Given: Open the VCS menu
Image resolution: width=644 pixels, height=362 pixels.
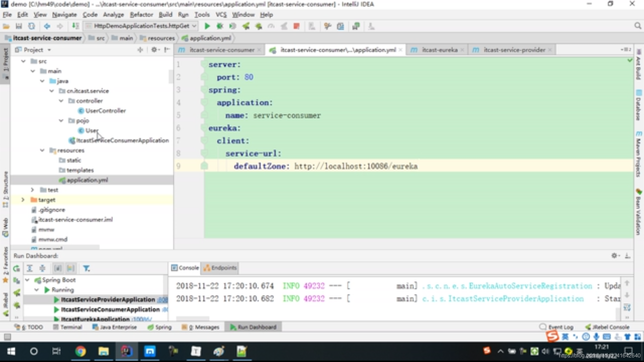Looking at the screenshot, I should coord(221,14).
